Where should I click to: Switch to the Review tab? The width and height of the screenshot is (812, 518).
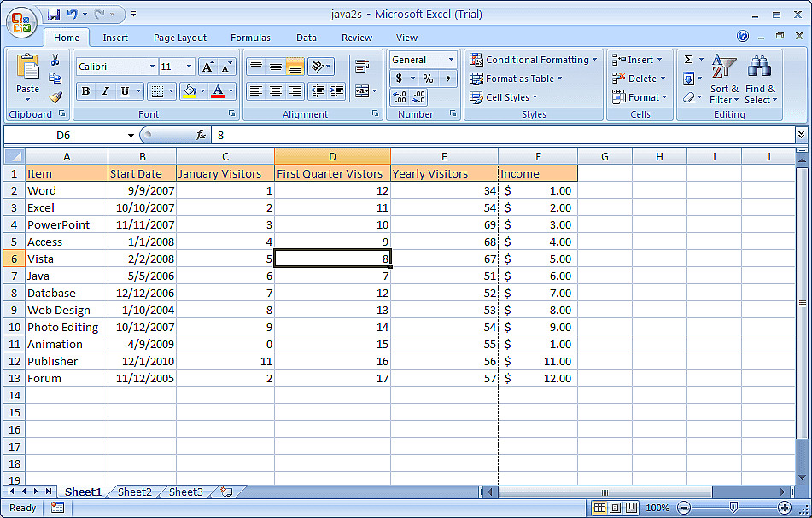tap(356, 38)
